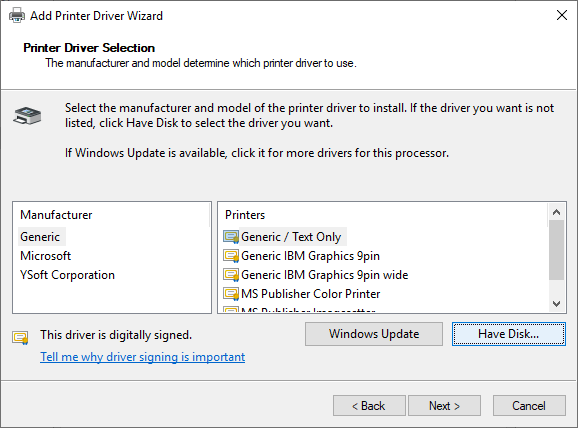
Task: Select Generic manufacturer
Action: pyautogui.click(x=40, y=237)
